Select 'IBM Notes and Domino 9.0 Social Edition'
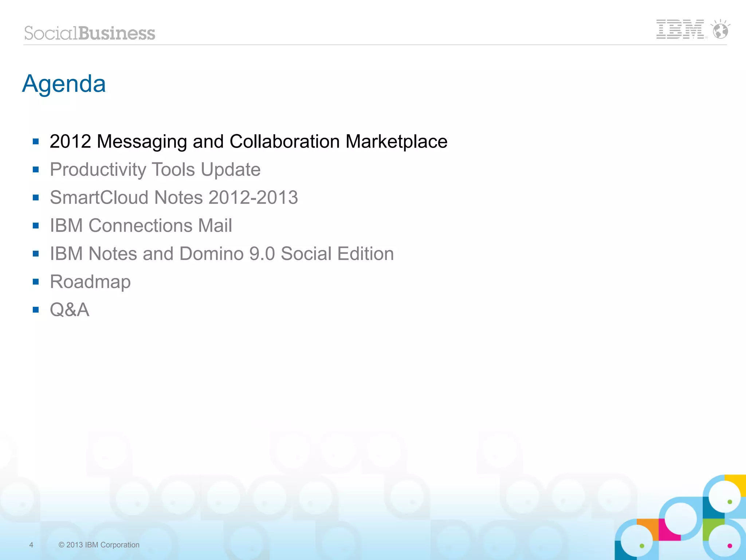This screenshot has height=560, width=746. [x=222, y=254]
